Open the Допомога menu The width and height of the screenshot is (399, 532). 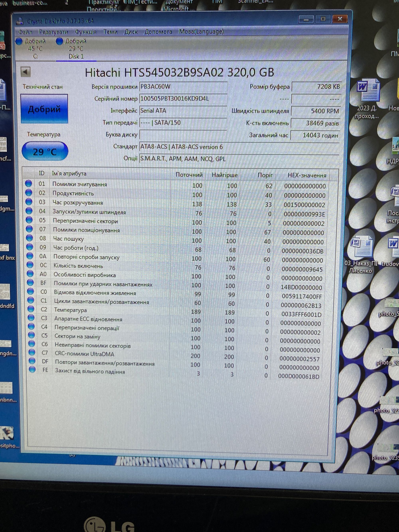coord(158,32)
